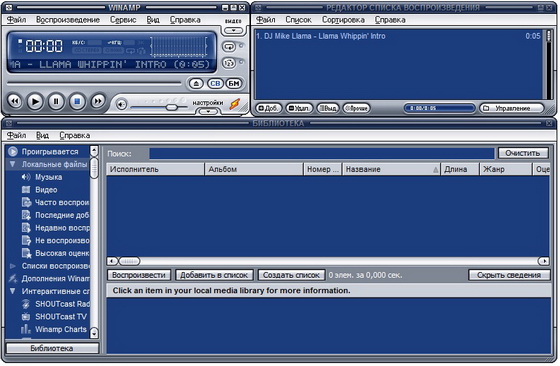Viewport: 560px width, 366px height.
Task: Open the Воспроизведение menu
Action: [68, 20]
